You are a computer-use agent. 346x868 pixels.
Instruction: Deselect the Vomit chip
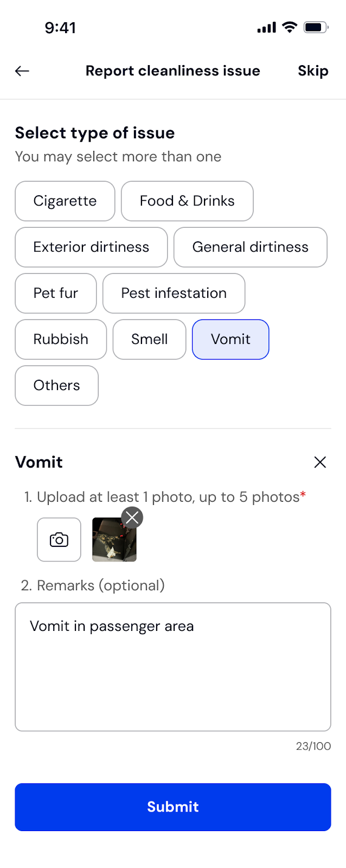(230, 340)
